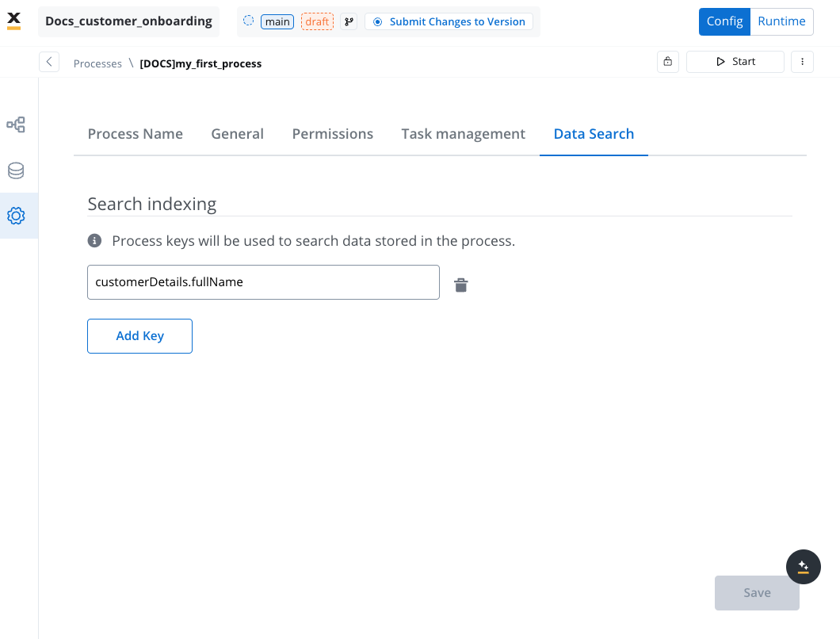Open the General tab

click(237, 134)
